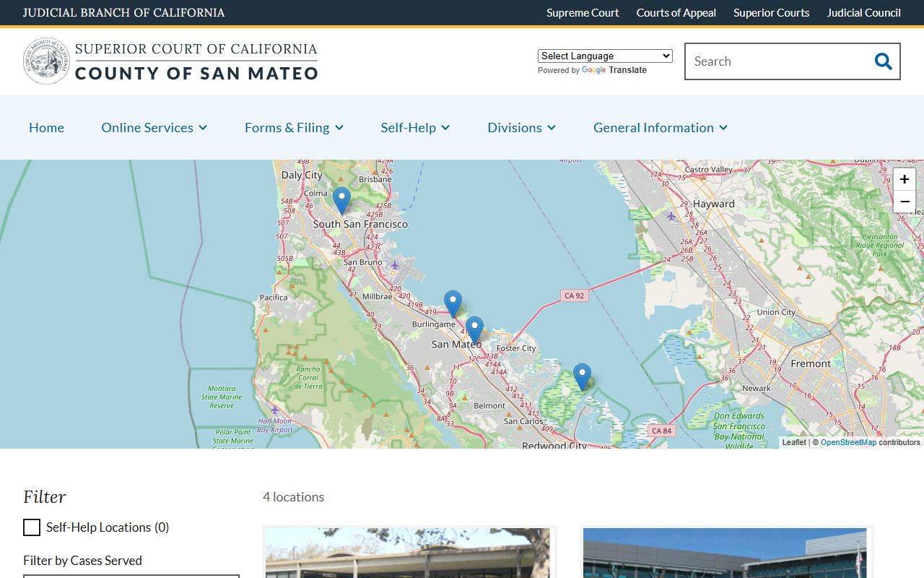This screenshot has height=578, width=924.
Task: Click the Superior Court seal logo
Action: point(47,61)
